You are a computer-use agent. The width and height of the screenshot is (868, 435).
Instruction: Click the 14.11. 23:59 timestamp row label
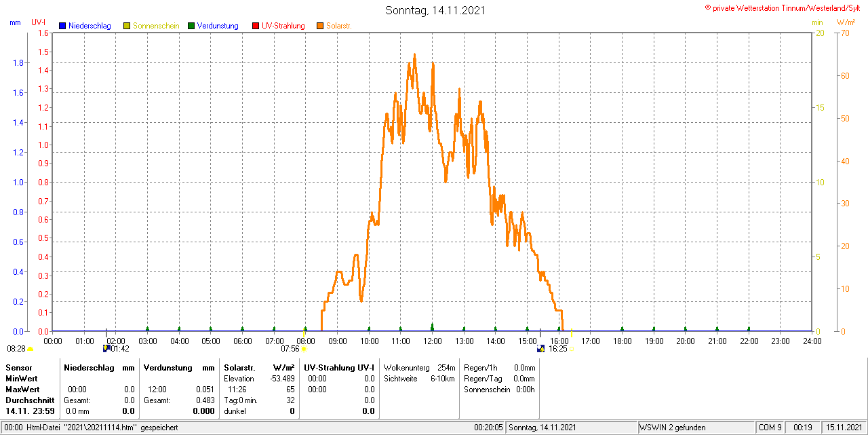[31, 411]
